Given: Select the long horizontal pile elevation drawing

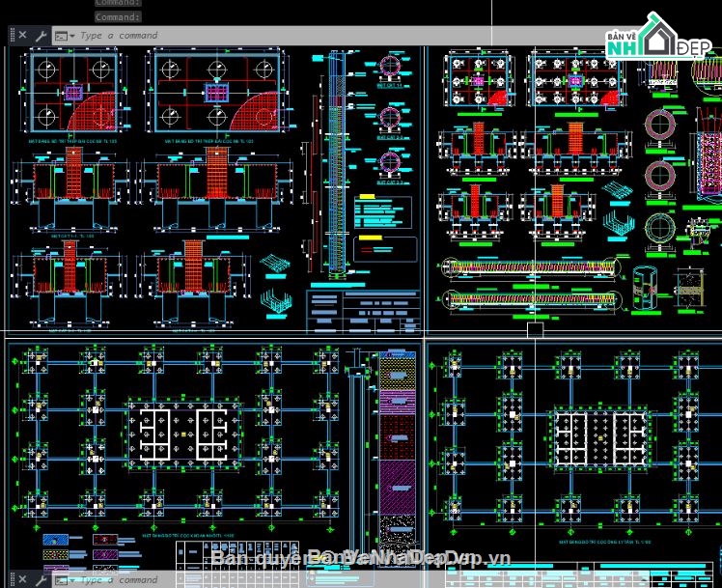Looking at the screenshot, I should pos(529,267).
